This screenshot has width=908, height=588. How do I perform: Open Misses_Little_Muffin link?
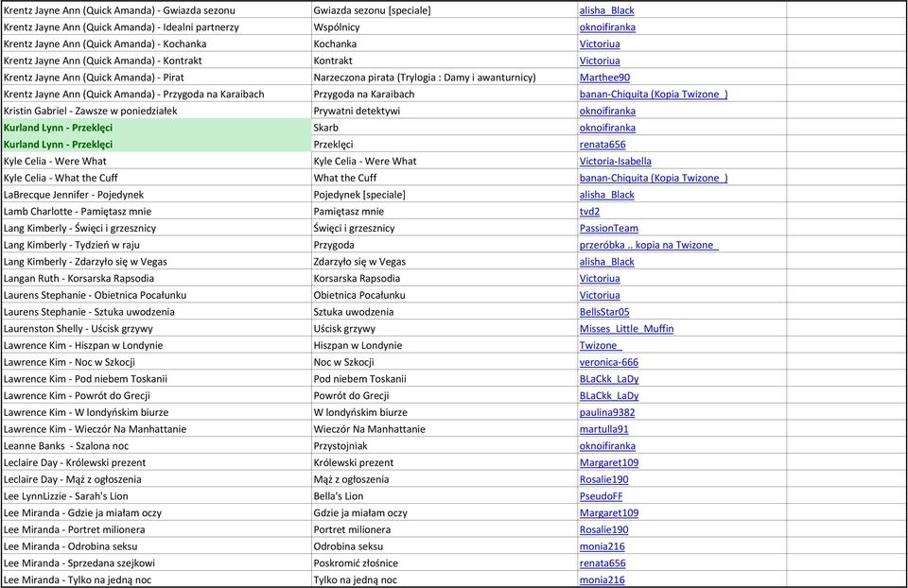pos(626,329)
